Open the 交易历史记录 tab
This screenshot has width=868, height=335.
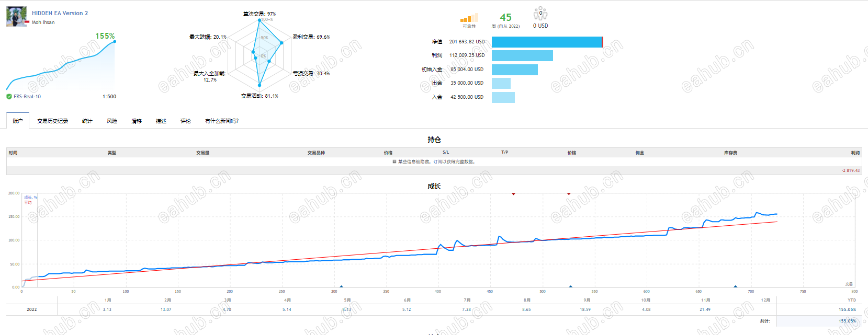click(52, 121)
